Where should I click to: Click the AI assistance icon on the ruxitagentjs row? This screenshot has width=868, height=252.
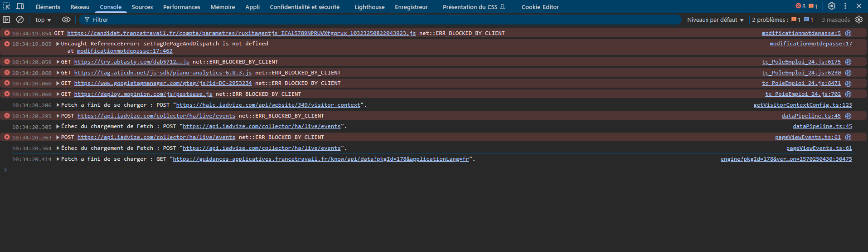click(x=848, y=33)
